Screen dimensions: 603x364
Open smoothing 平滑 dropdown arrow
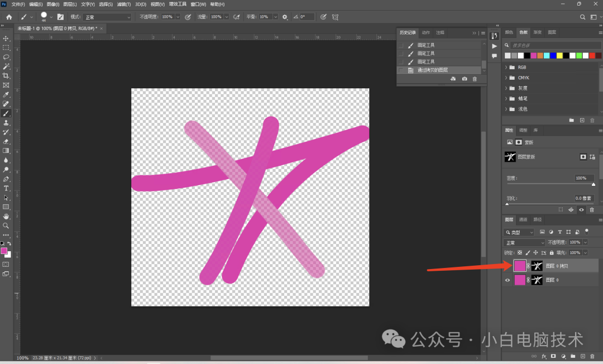(275, 17)
